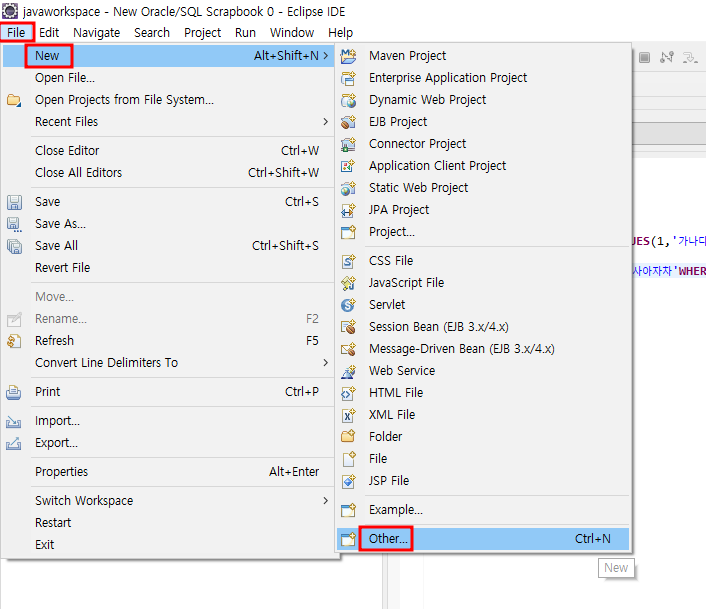This screenshot has height=609, width=706.
Task: Click the Session Bean icon
Action: click(348, 327)
